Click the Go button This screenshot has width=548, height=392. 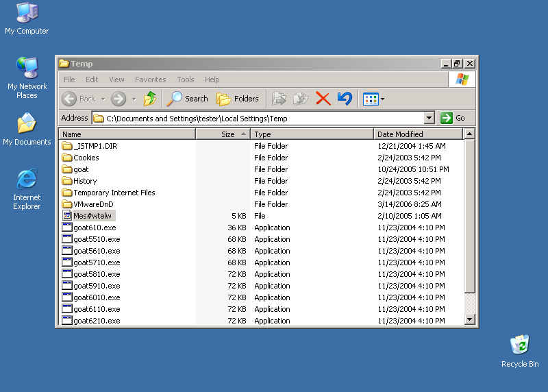point(453,118)
